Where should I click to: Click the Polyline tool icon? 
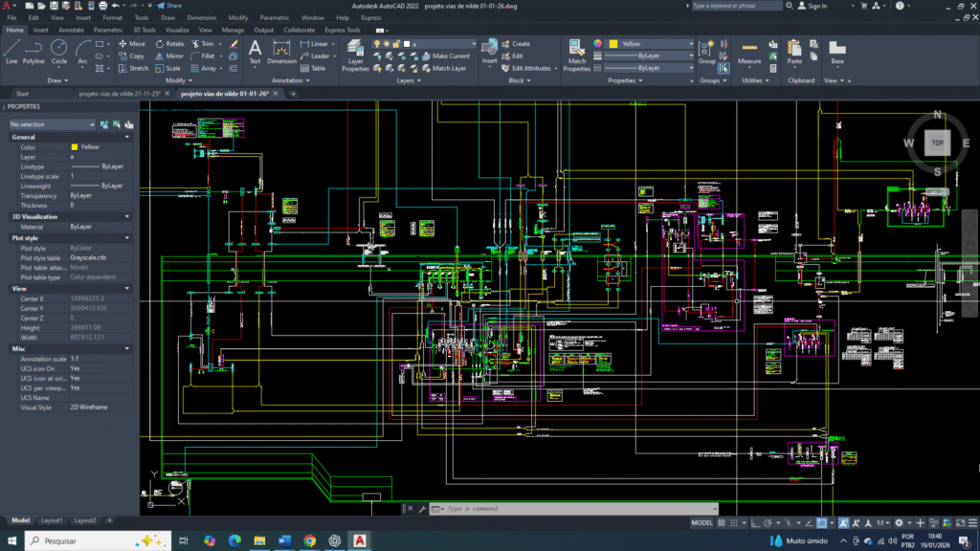(x=33, y=50)
